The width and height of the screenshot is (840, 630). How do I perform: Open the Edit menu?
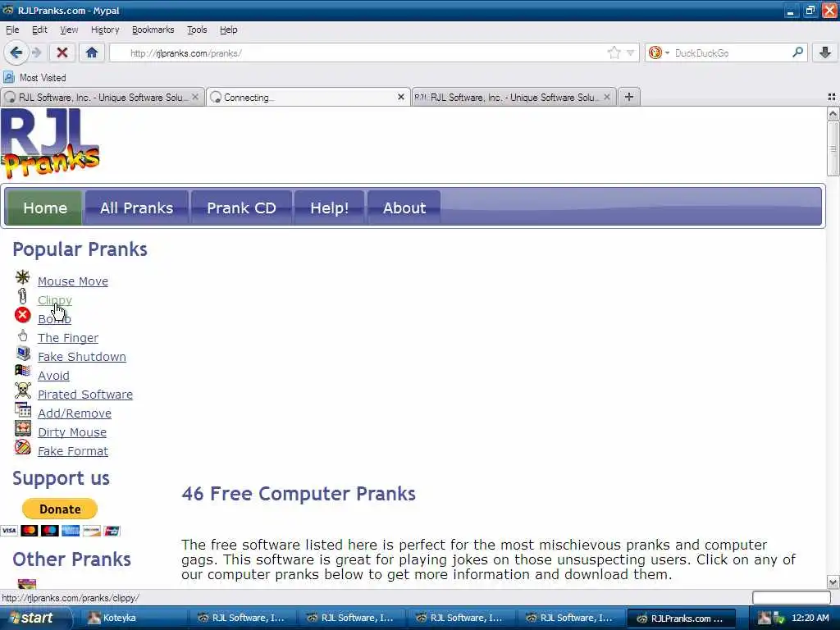39,30
